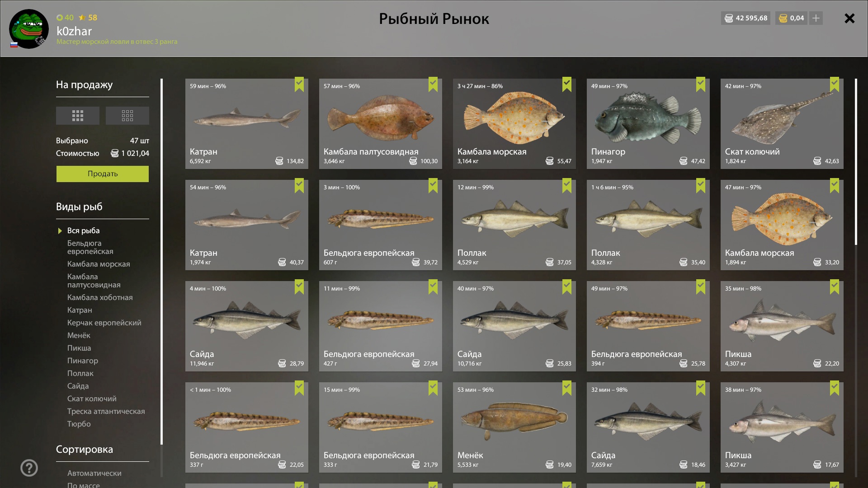Image resolution: width=868 pixels, height=488 pixels.
Task: Filter by Поллак in species list
Action: [x=80, y=373]
